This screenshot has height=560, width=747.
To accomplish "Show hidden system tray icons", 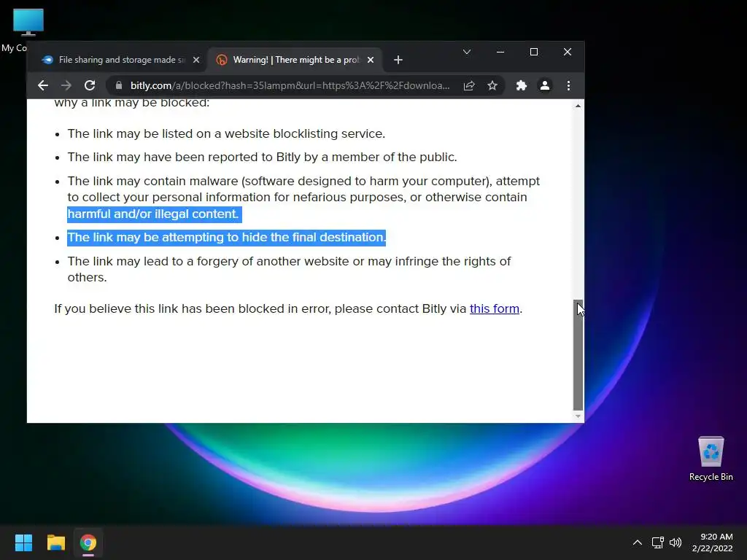I will coord(638,542).
